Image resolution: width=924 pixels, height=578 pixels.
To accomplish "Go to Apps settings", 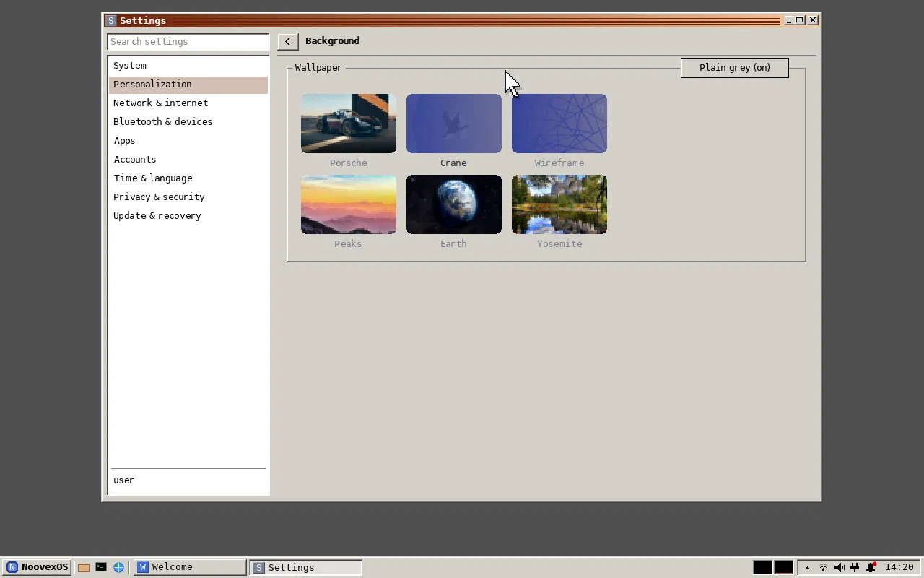I will [188, 141].
